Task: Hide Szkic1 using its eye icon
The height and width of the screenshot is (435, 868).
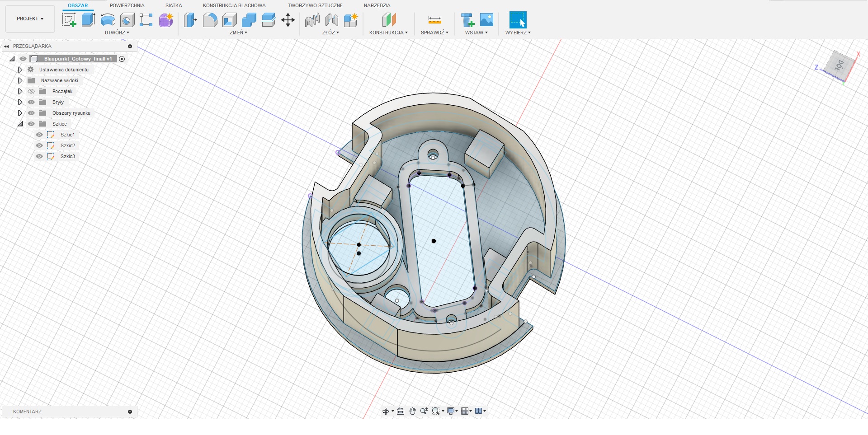Action: coord(39,135)
